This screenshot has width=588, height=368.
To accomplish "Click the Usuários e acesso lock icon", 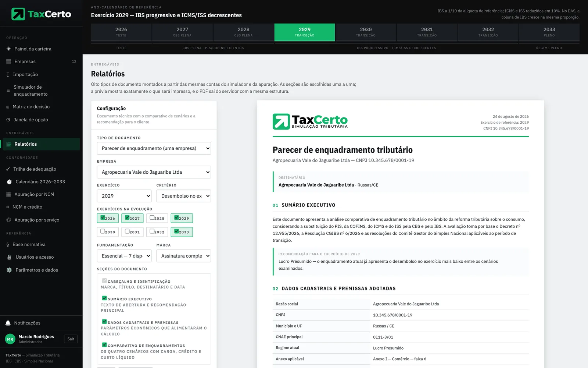I will point(10,257).
